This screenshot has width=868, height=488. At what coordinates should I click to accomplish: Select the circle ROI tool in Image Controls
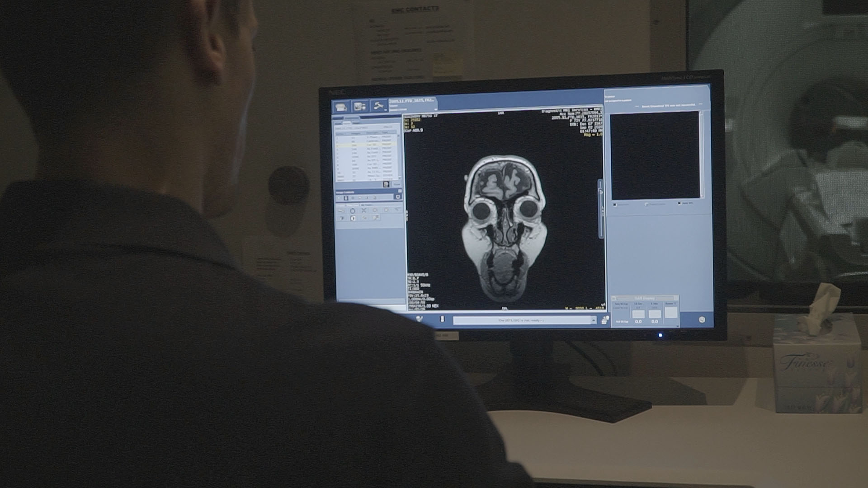pos(353,211)
